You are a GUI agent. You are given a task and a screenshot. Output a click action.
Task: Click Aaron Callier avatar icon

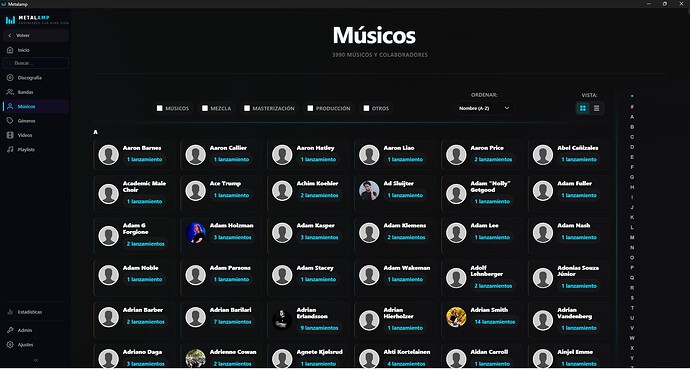coord(195,155)
